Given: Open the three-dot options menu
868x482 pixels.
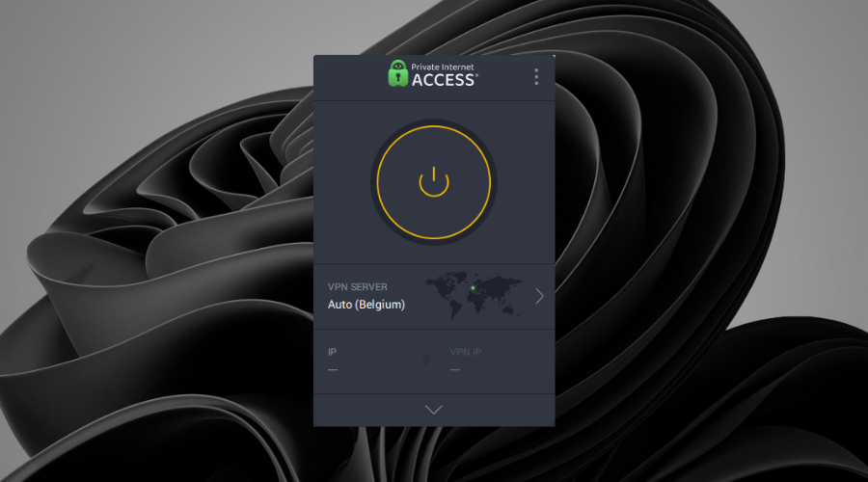Looking at the screenshot, I should click(x=536, y=77).
